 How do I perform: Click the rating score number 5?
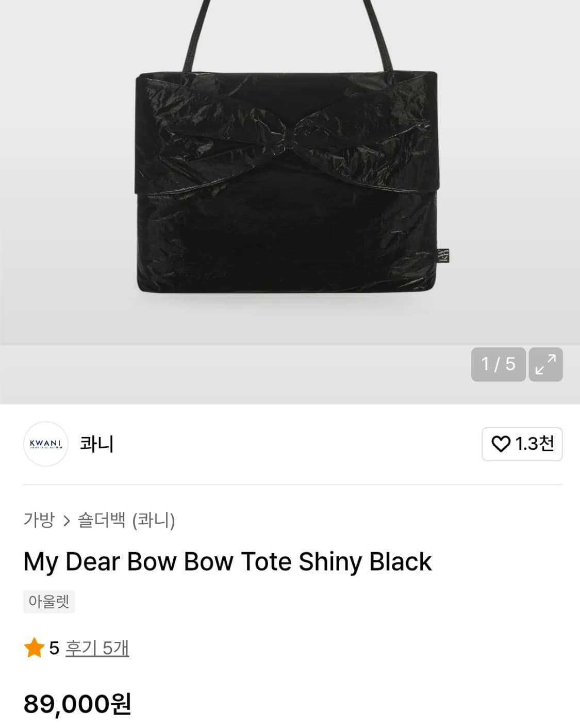pyautogui.click(x=54, y=648)
